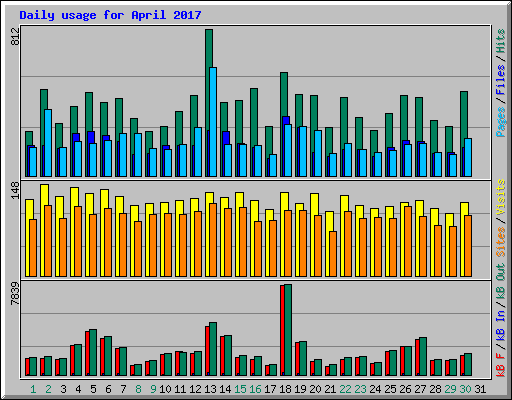Click the orange Sites bar on day 21
Image resolution: width=512 pixels, height=400 pixels.
click(333, 254)
